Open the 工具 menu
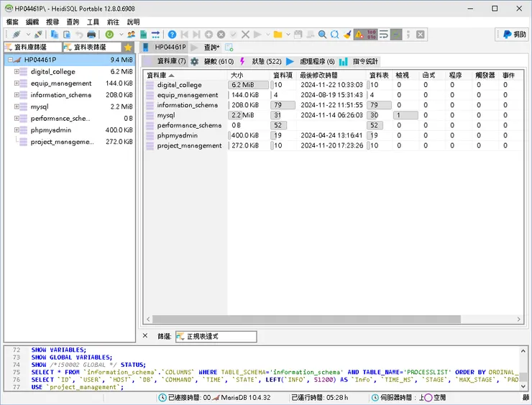 point(93,22)
